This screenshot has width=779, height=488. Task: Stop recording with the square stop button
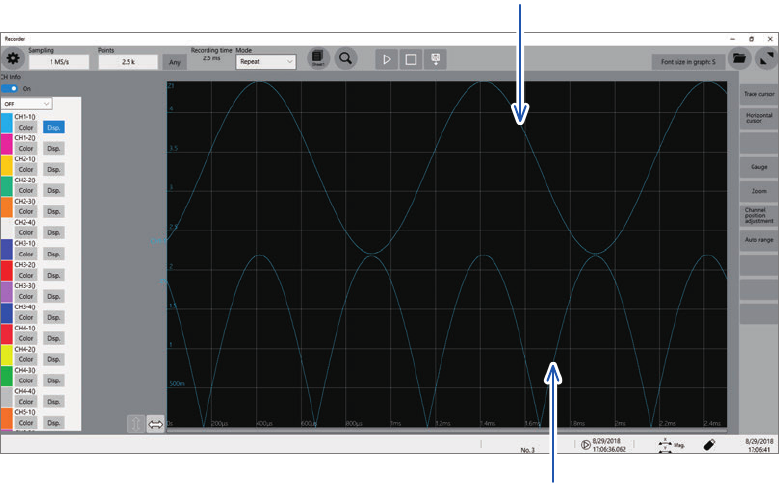[411, 60]
